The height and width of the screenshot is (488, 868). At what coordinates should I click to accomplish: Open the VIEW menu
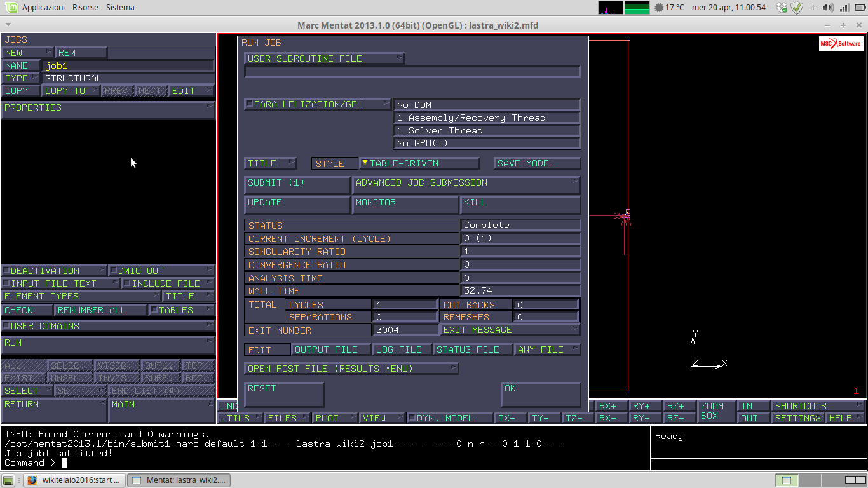382,418
